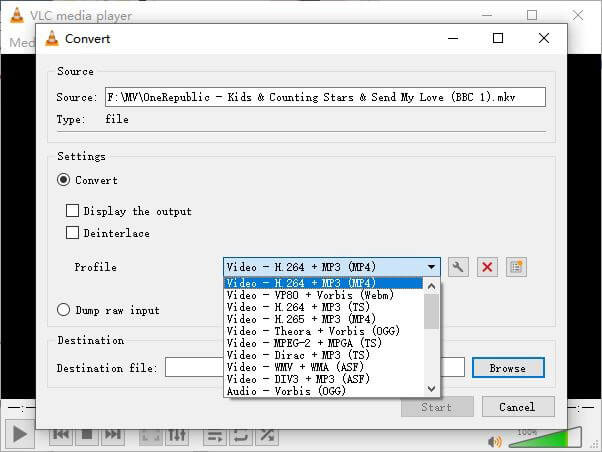The width and height of the screenshot is (602, 452).
Task: Choose Video - H.264 + MP3 (MP4) highlighted option
Action: point(323,283)
